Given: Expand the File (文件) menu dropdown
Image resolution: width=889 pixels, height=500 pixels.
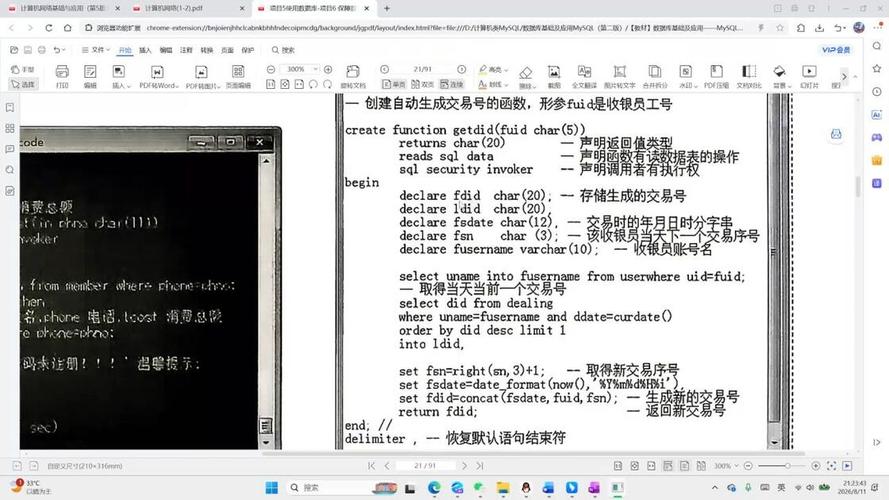Looking at the screenshot, I should 95,50.
